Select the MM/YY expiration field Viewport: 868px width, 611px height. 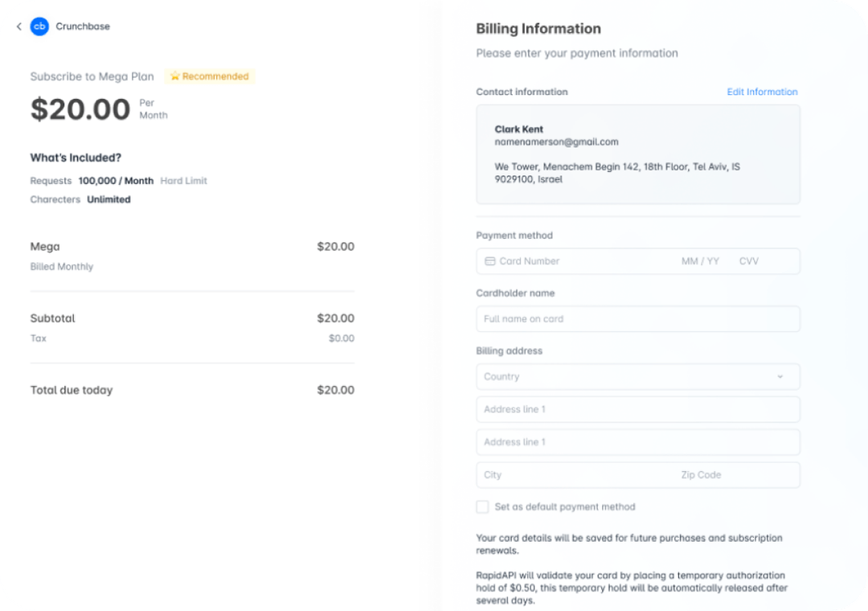click(x=699, y=260)
